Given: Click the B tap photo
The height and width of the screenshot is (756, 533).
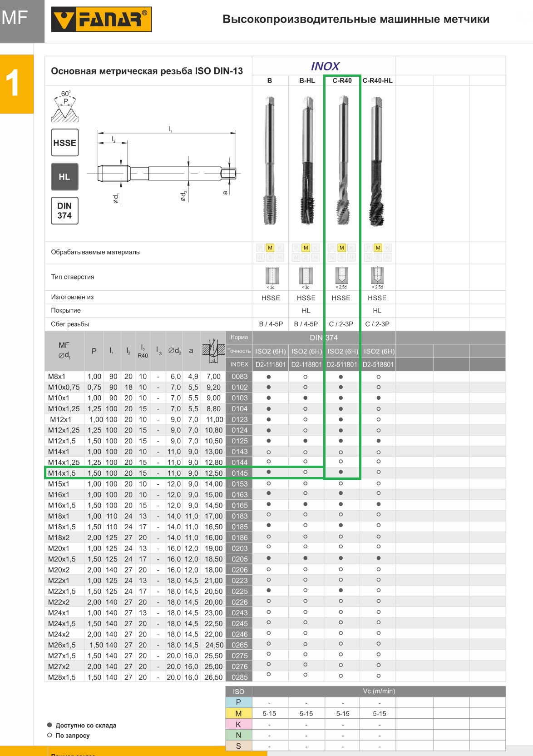Looking at the screenshot, I should tap(270, 161).
